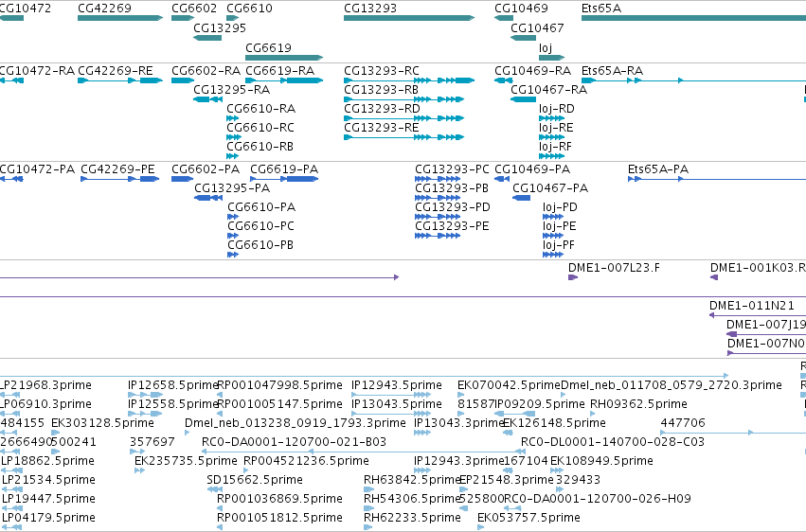The image size is (806, 532).
Task: Select the CG6610 gene label
Action: pyautogui.click(x=249, y=9)
